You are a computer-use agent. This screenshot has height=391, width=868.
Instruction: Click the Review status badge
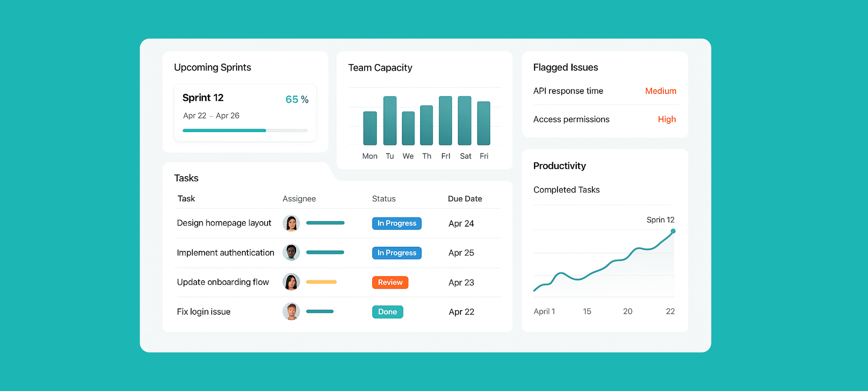390,282
